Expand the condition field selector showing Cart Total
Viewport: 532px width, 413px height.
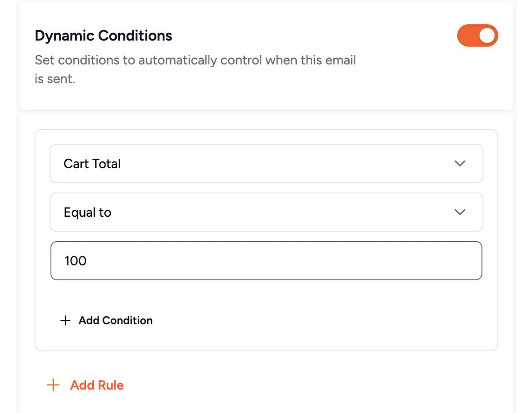point(266,163)
